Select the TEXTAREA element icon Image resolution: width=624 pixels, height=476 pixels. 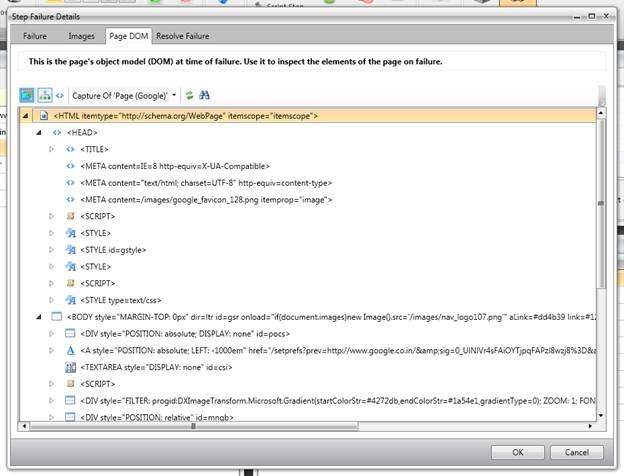(x=70, y=367)
